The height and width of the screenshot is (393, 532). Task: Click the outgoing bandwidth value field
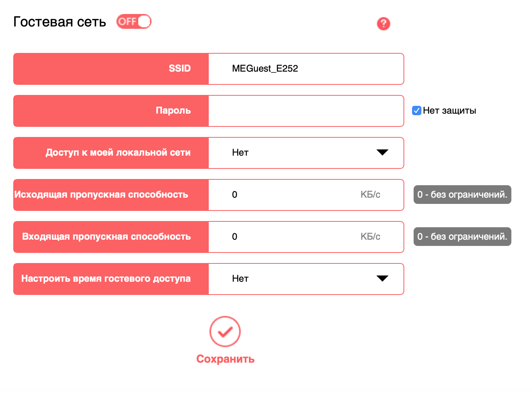click(x=306, y=195)
